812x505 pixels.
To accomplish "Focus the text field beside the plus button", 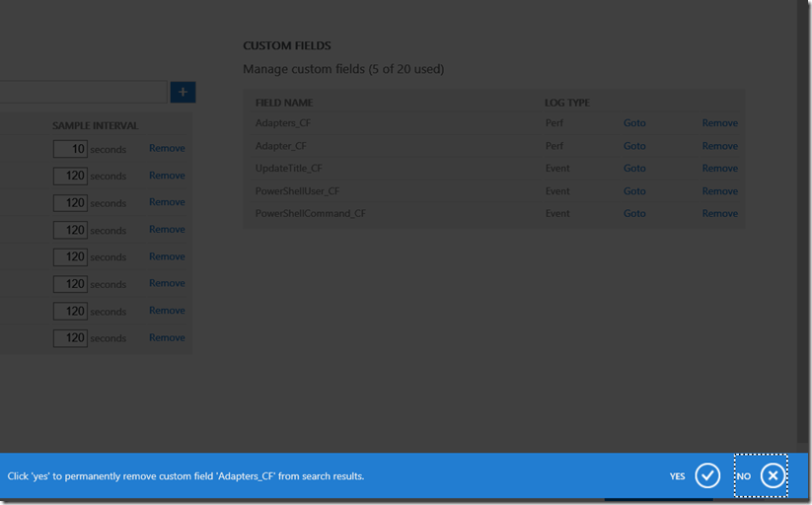I will coord(84,93).
